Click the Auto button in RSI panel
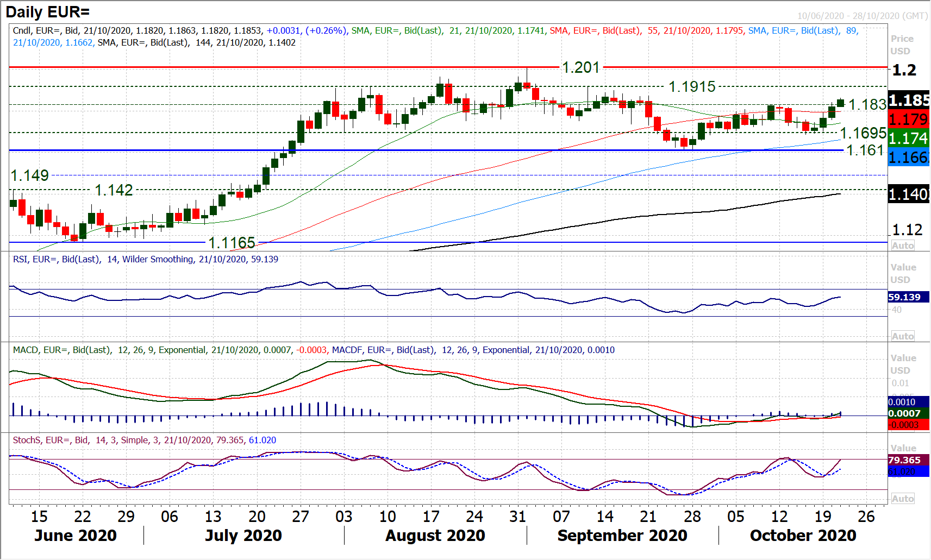The image size is (931, 560). (x=902, y=336)
